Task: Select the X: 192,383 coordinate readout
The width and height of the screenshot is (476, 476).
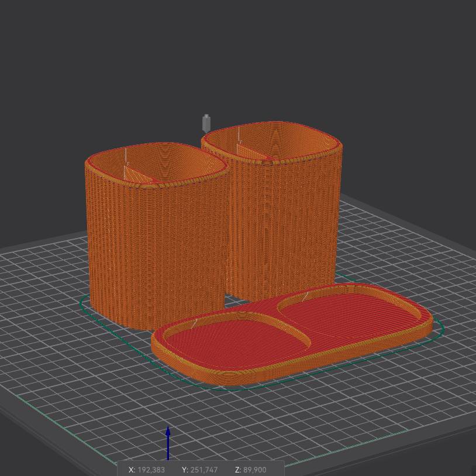Action: click(147, 470)
